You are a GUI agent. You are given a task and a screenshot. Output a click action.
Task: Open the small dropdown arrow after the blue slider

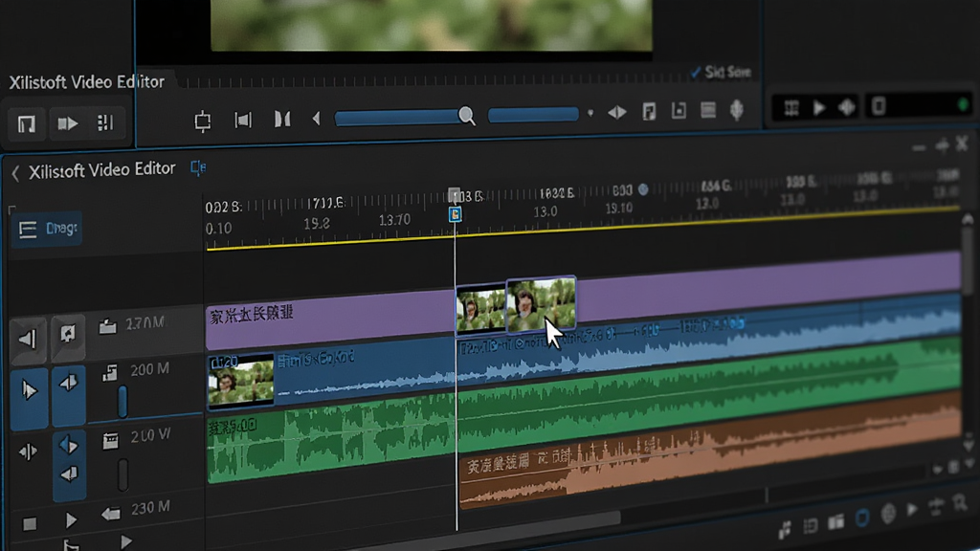(x=590, y=114)
